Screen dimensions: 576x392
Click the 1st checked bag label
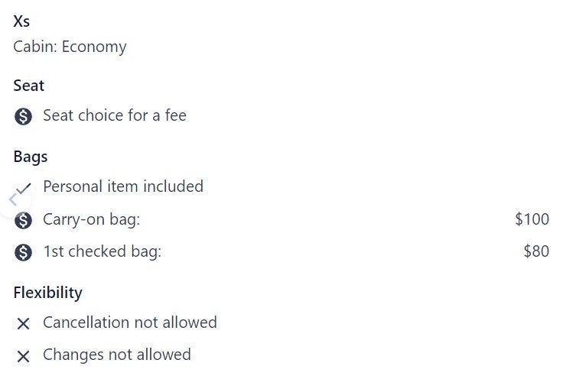pyautogui.click(x=102, y=251)
